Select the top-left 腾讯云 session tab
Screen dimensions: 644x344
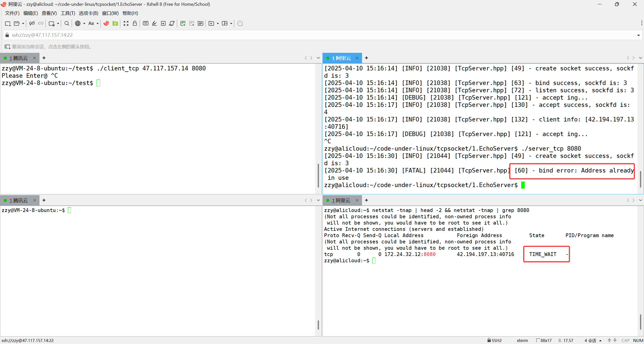pyautogui.click(x=18, y=58)
